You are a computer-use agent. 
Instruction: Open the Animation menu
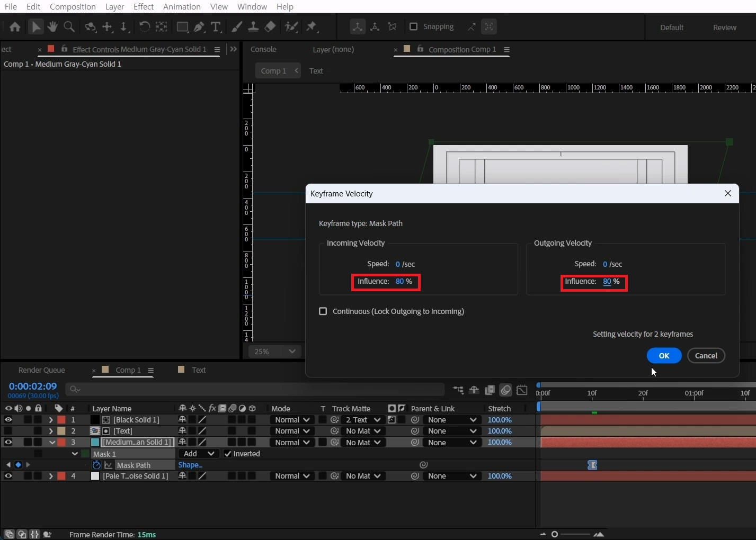click(182, 6)
